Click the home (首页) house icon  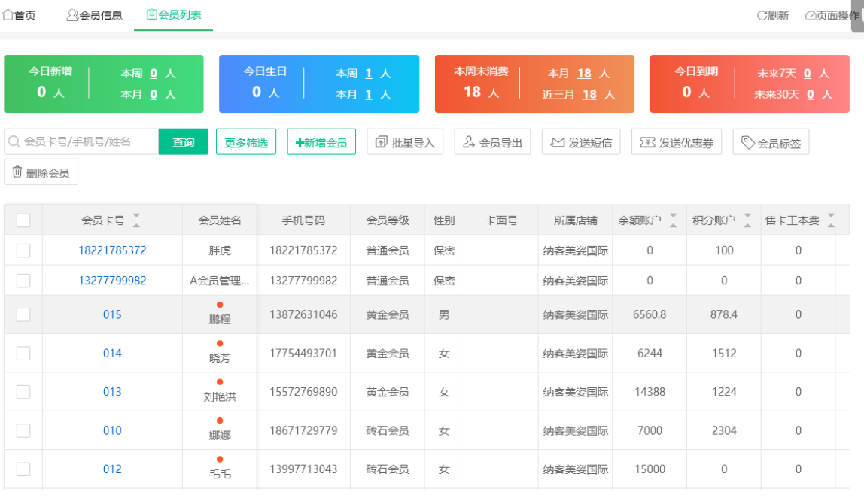tap(8, 14)
